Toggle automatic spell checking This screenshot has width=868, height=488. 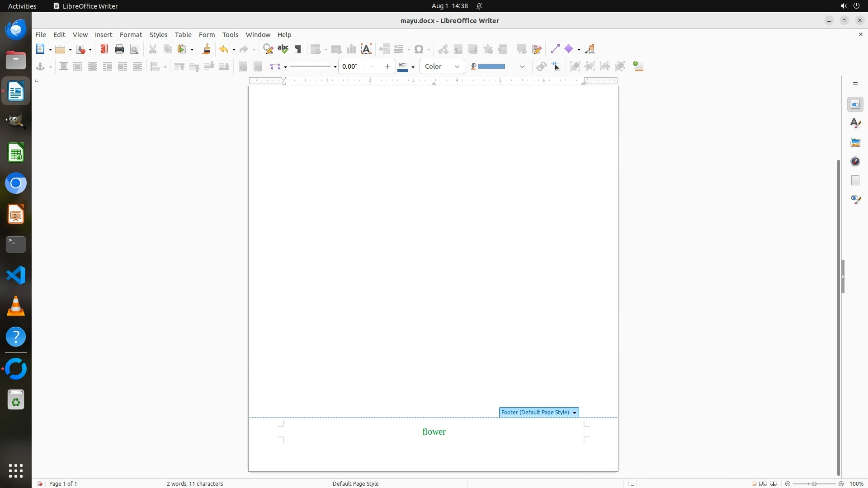tap(283, 49)
